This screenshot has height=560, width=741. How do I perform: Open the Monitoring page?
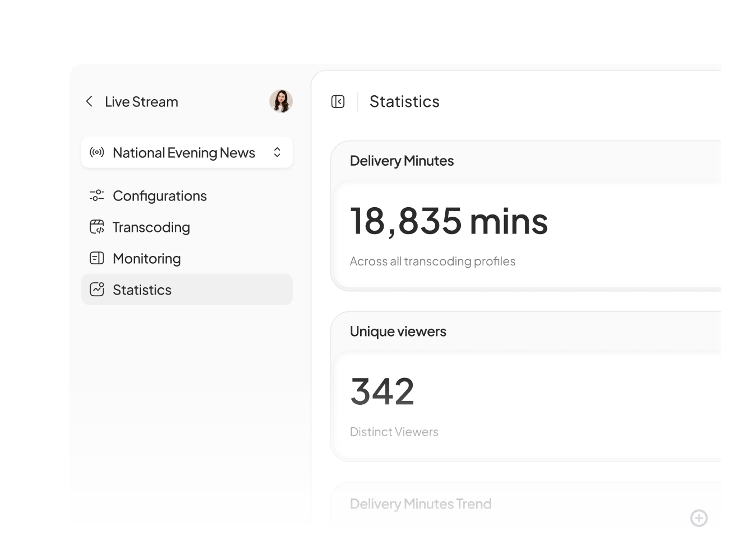click(187, 258)
